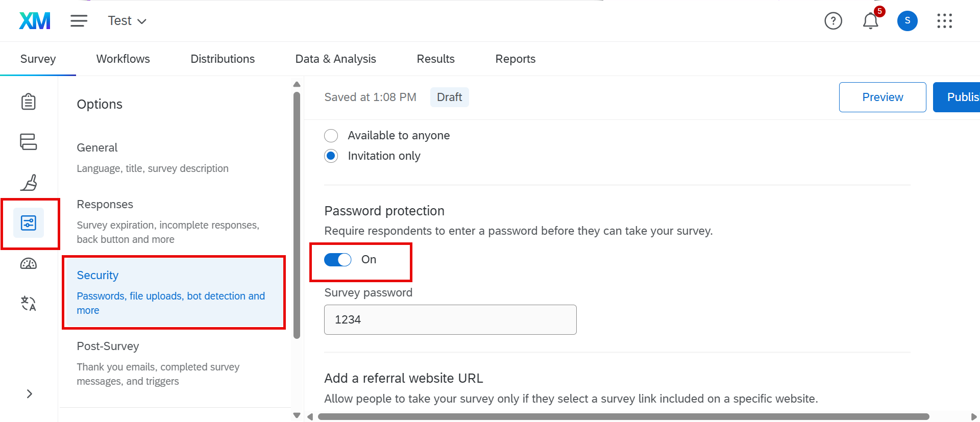Expand the left sidebar with chevron arrow

click(30, 394)
